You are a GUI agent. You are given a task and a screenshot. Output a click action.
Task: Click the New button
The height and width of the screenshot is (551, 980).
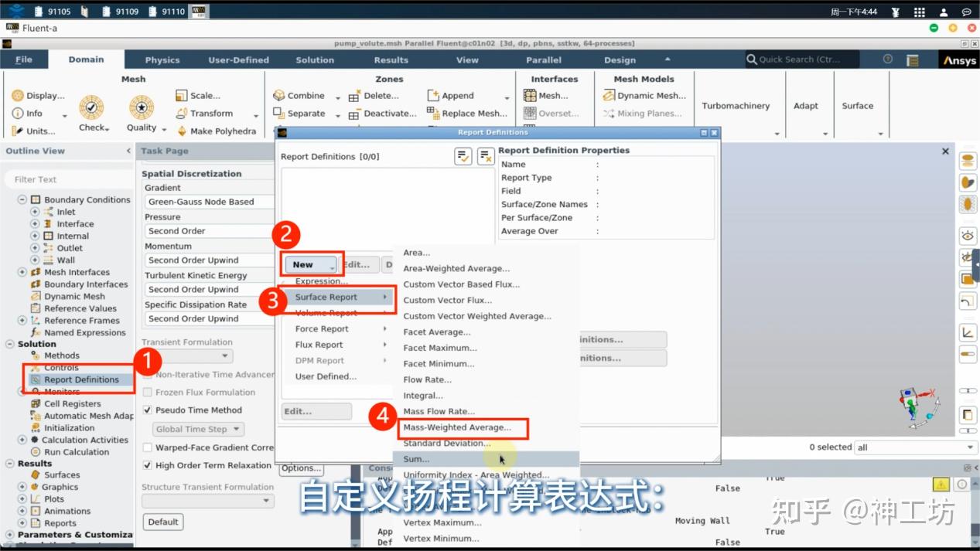(x=311, y=264)
